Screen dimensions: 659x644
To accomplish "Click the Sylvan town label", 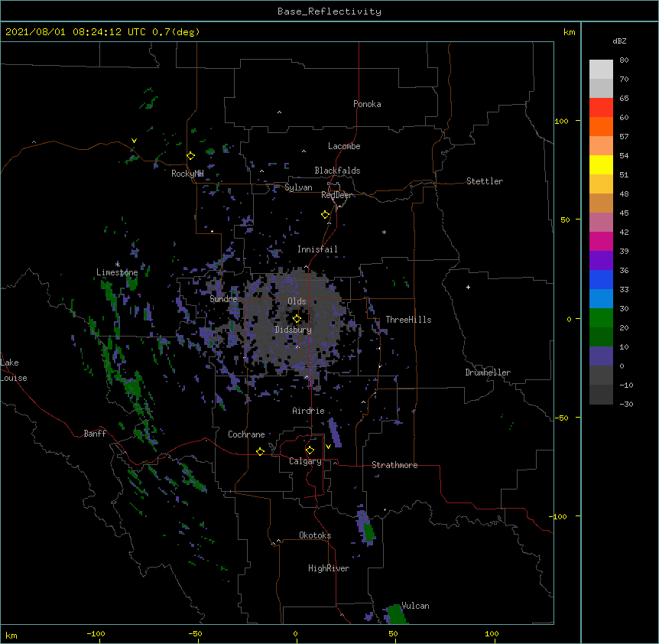I will [x=298, y=187].
